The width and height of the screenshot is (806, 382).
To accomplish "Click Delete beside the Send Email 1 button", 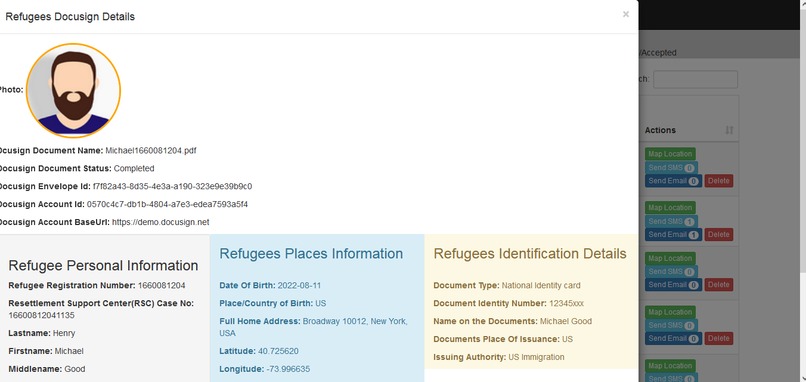I will (x=719, y=234).
